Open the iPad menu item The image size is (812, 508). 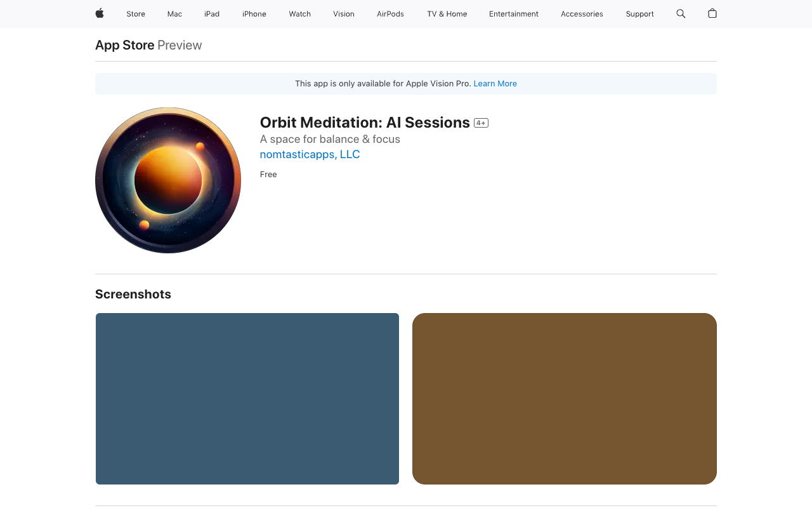pos(212,14)
